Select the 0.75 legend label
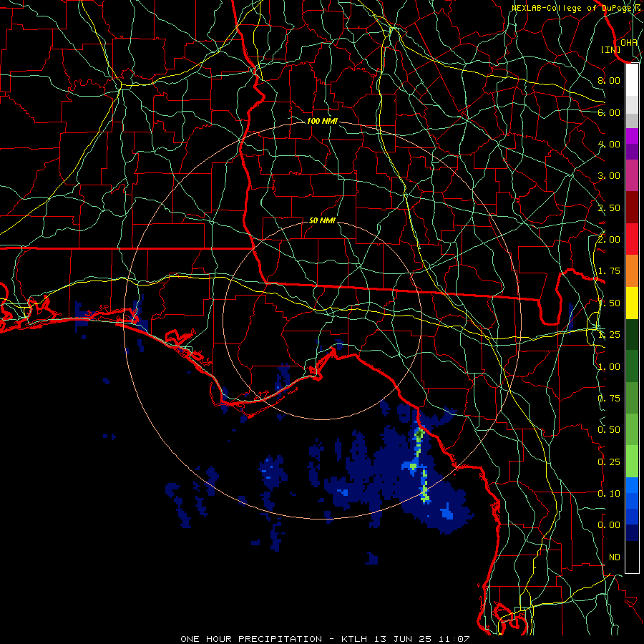Screen dimensions: 644x644 (609, 399)
